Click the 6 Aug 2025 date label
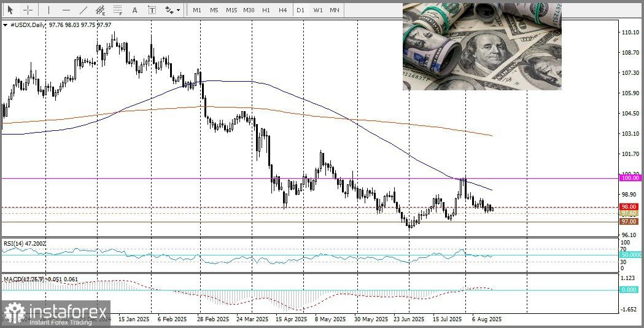This screenshot has width=644, height=328. [x=487, y=319]
